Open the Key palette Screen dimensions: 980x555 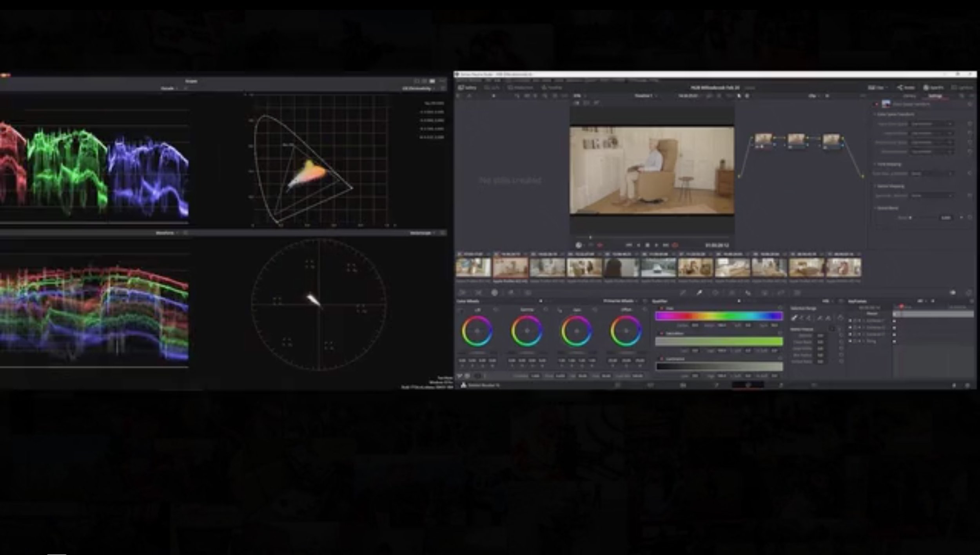pyautogui.click(x=764, y=292)
